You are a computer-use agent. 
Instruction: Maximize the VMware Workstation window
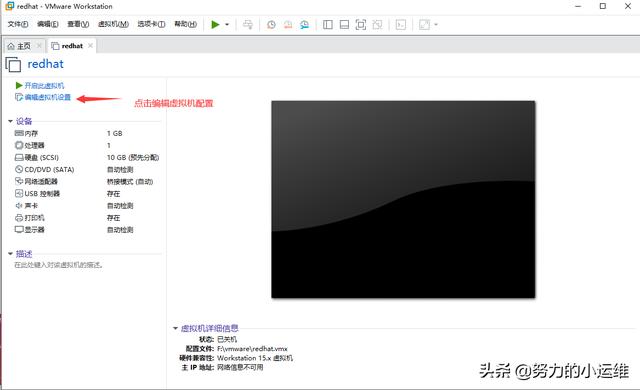click(603, 6)
